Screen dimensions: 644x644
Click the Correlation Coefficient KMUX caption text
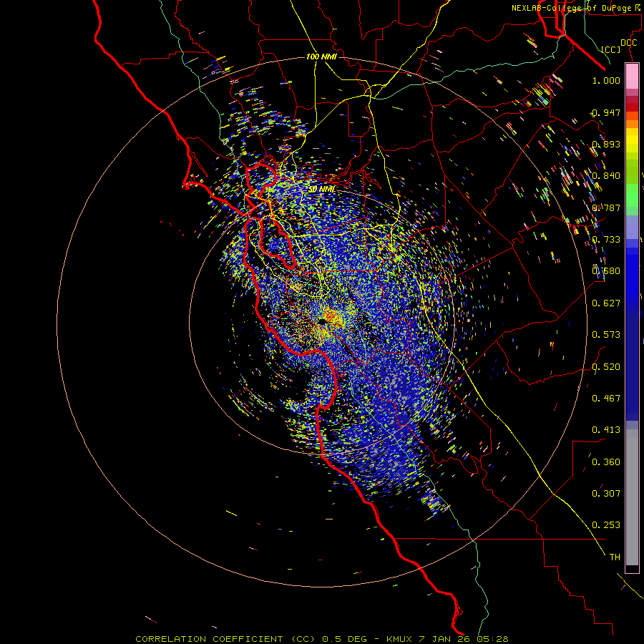click(321, 639)
